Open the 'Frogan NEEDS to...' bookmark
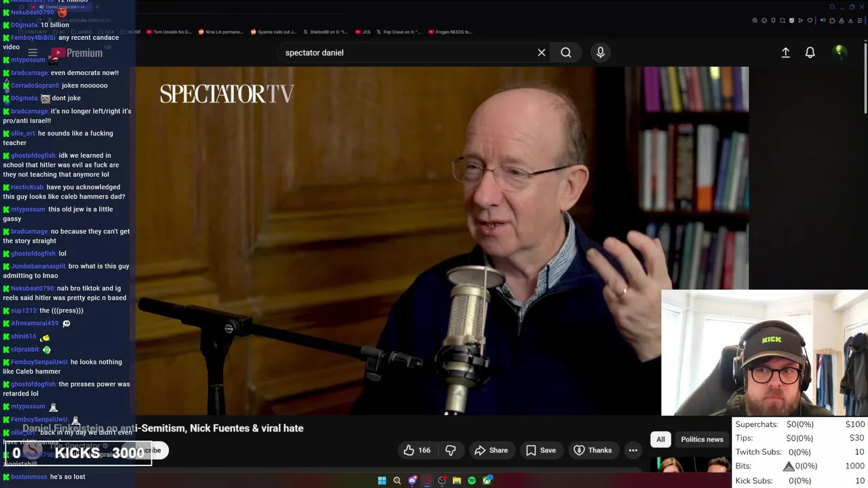 (450, 32)
